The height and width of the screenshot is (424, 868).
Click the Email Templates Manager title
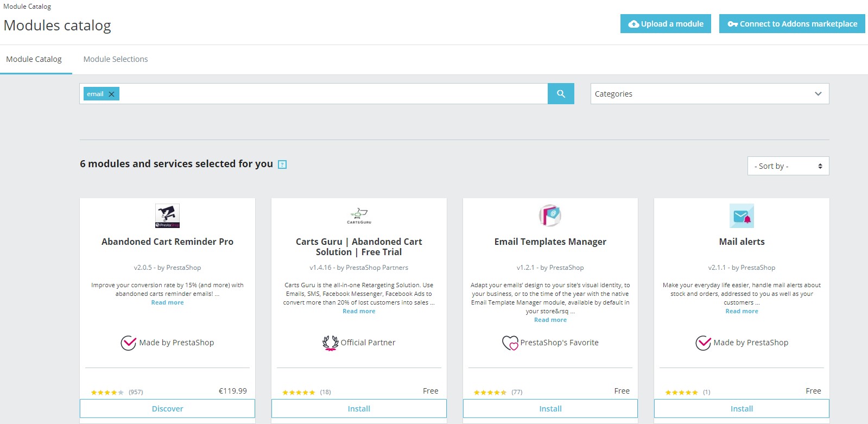550,242
